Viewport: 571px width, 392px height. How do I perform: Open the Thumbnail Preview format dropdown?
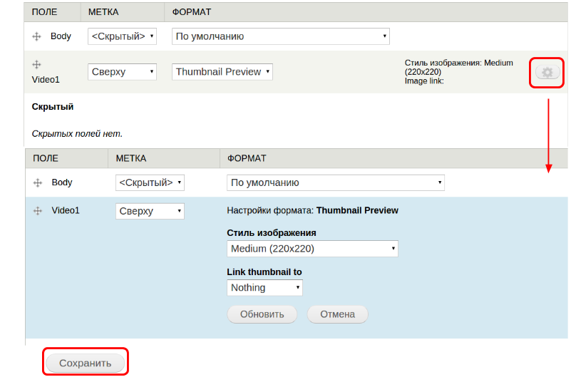(222, 72)
